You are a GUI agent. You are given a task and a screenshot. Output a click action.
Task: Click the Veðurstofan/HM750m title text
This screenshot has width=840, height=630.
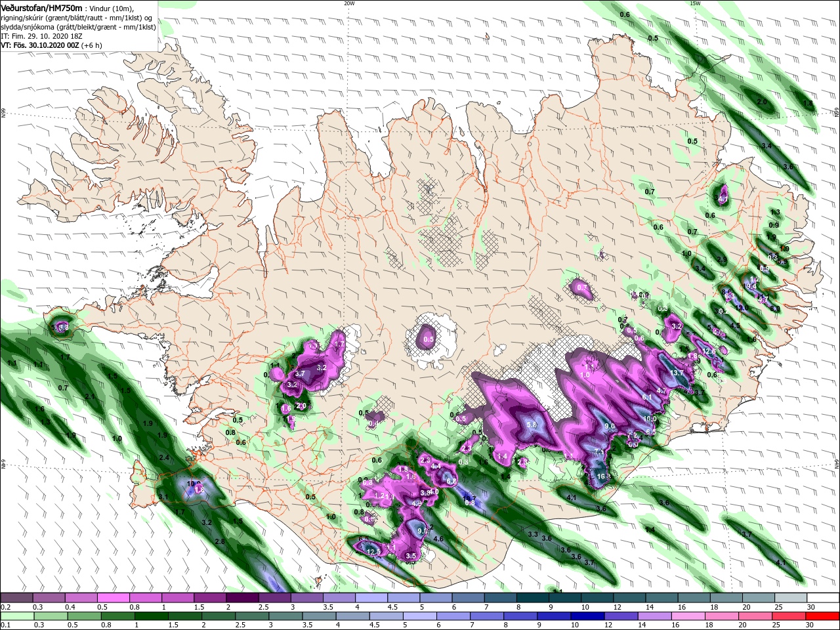(x=41, y=7)
